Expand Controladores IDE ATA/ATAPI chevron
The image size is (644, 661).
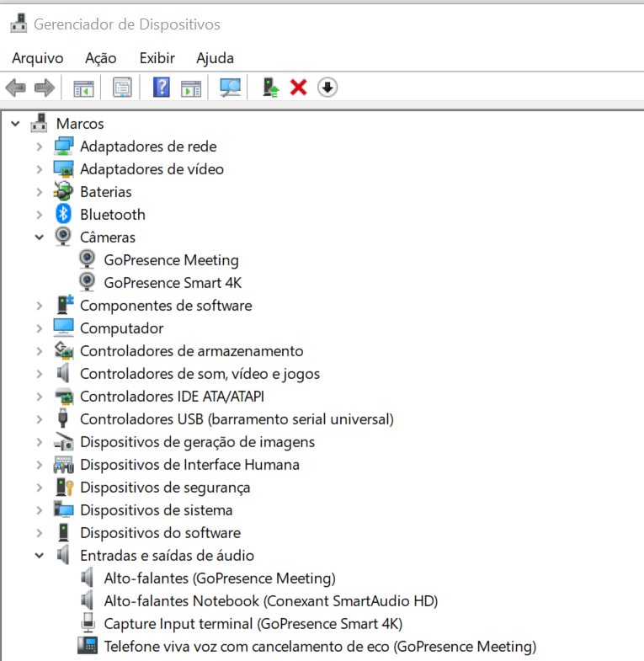coord(40,397)
